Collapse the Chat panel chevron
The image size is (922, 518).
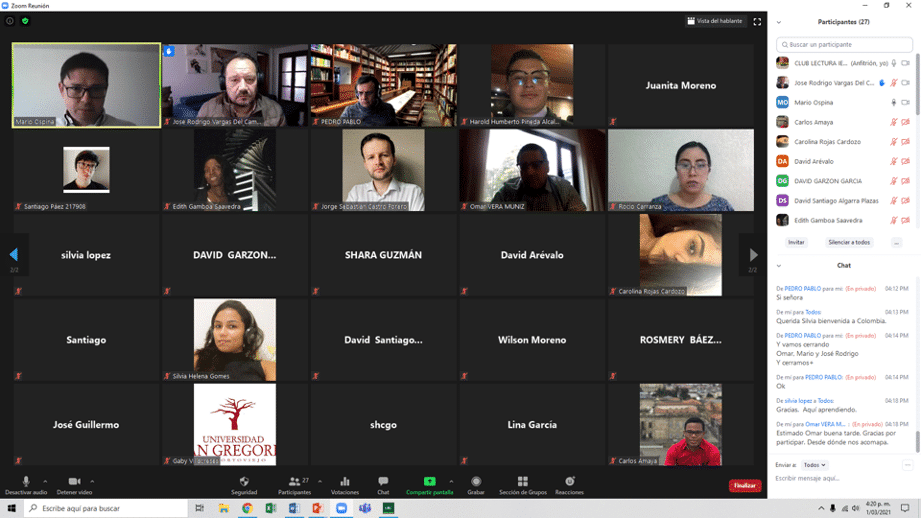tap(779, 266)
